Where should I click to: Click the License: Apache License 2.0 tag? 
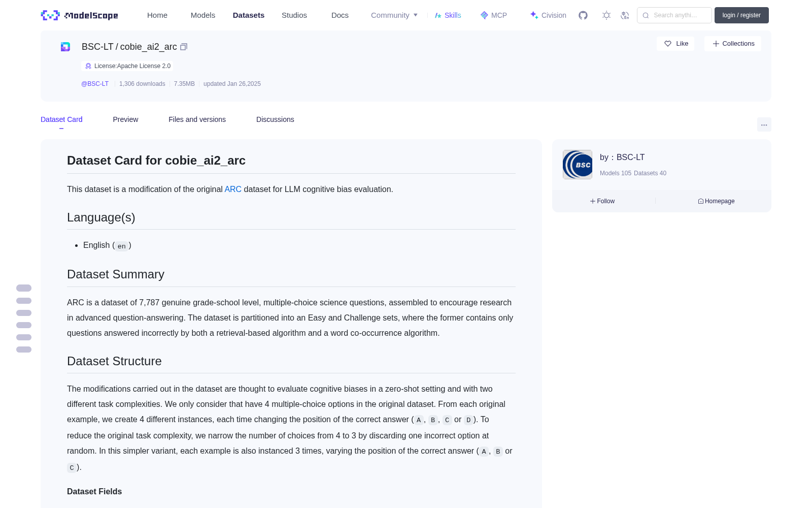[x=127, y=66]
